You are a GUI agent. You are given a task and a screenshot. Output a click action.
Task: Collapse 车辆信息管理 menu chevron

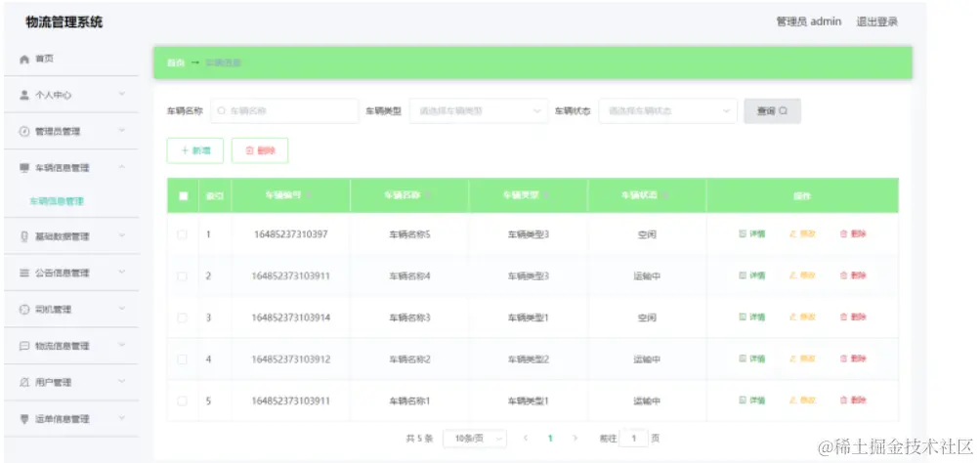pos(122,167)
